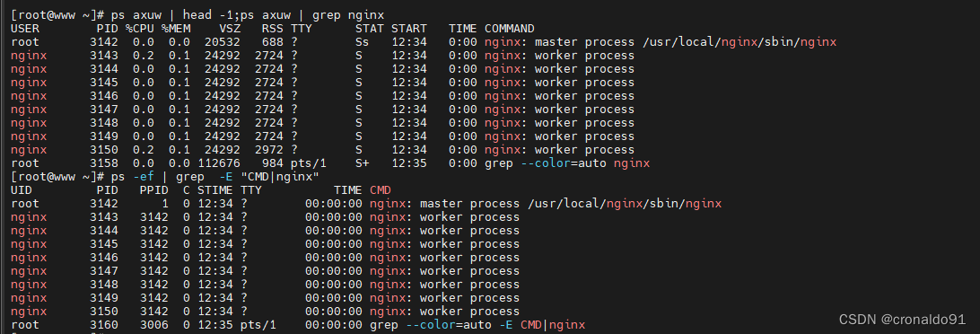Image resolution: width=980 pixels, height=334 pixels.
Task: Click the UID column header
Action: 22,190
